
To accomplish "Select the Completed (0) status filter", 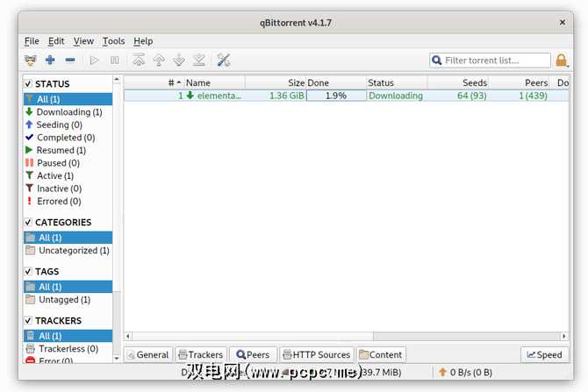I will [x=68, y=138].
